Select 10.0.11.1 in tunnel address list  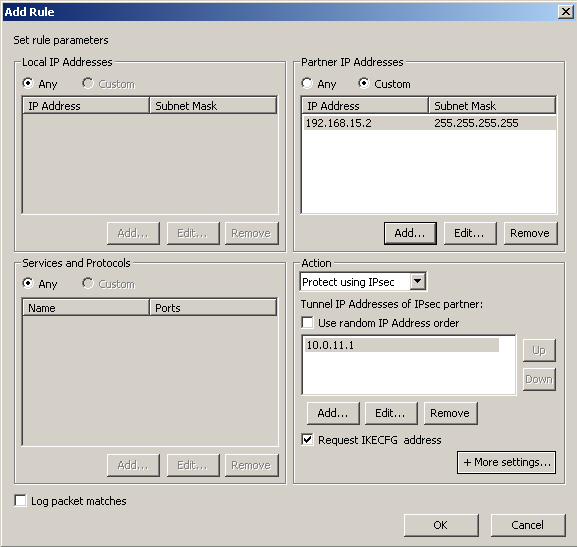point(402,345)
